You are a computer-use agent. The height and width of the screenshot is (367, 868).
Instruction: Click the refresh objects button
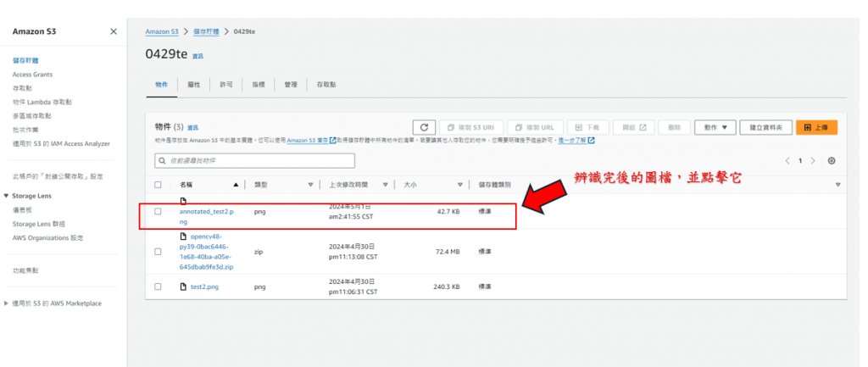click(424, 127)
